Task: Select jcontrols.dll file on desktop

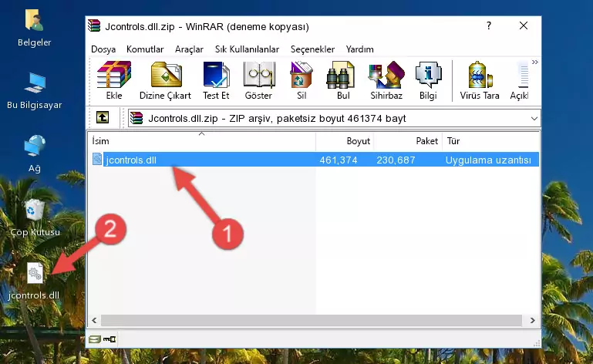Action: coord(34,281)
